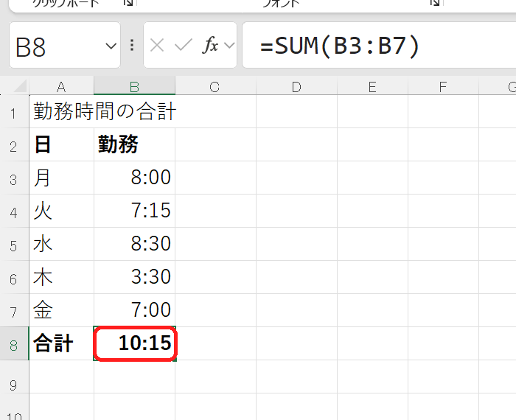Image resolution: width=516 pixels, height=420 pixels.
Task: Select the cell with 8:00
Action: click(135, 178)
